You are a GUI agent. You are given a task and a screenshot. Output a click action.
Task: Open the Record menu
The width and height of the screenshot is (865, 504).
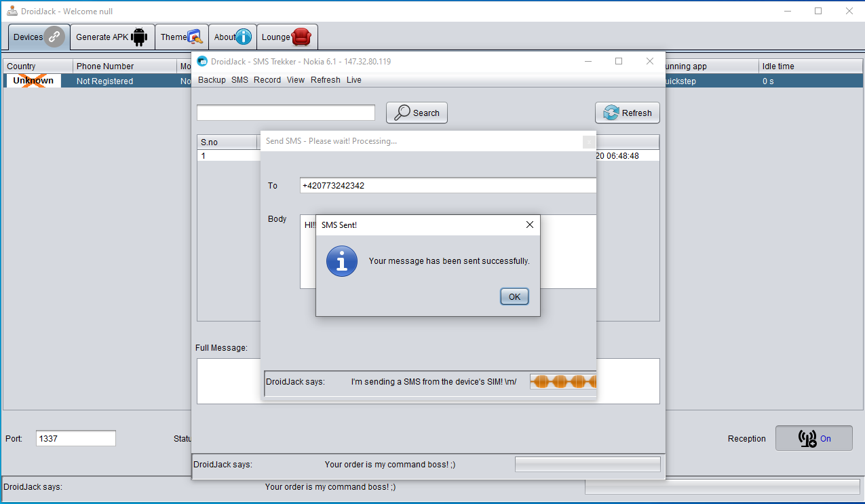(x=267, y=80)
